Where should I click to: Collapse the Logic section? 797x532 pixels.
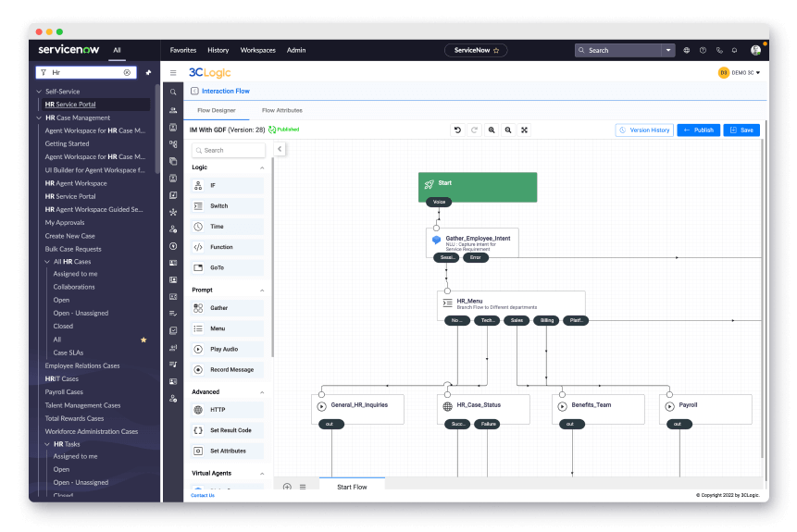click(262, 167)
